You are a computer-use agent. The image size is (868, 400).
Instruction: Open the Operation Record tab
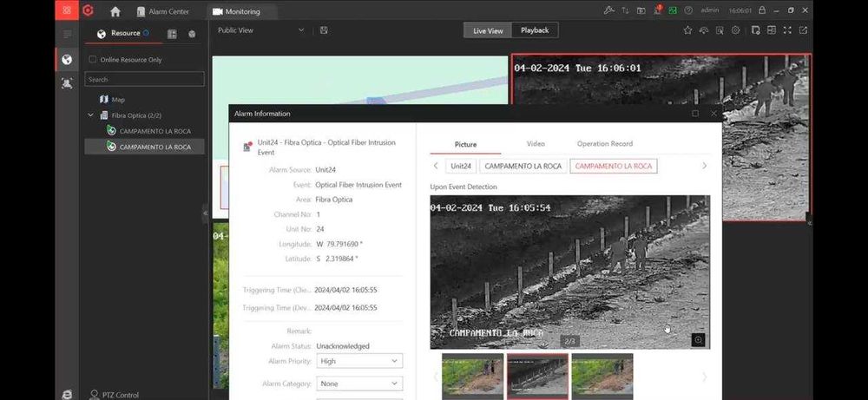[604, 144]
